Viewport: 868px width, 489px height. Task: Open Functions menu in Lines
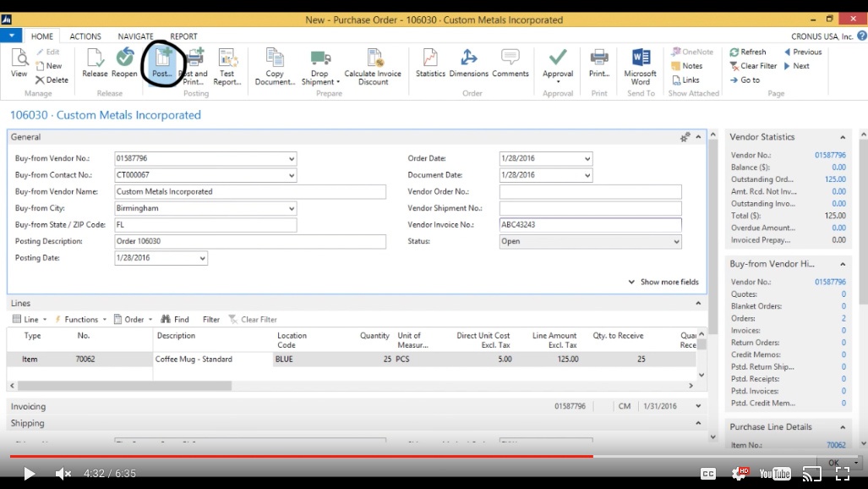[80, 319]
